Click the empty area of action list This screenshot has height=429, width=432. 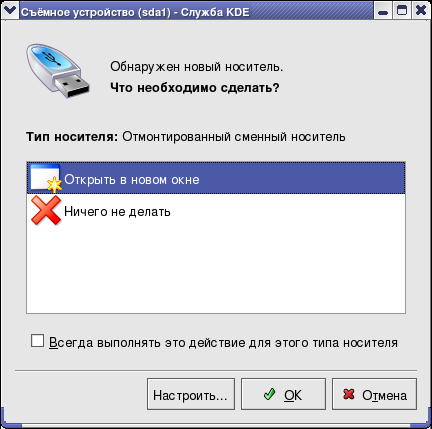click(x=216, y=269)
